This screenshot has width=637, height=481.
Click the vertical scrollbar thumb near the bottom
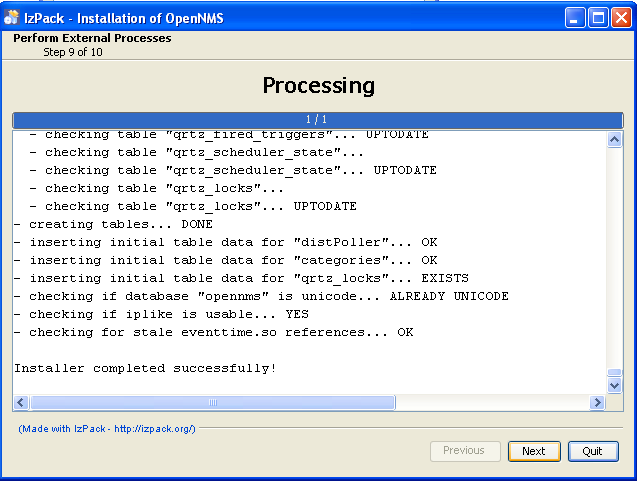(x=614, y=372)
